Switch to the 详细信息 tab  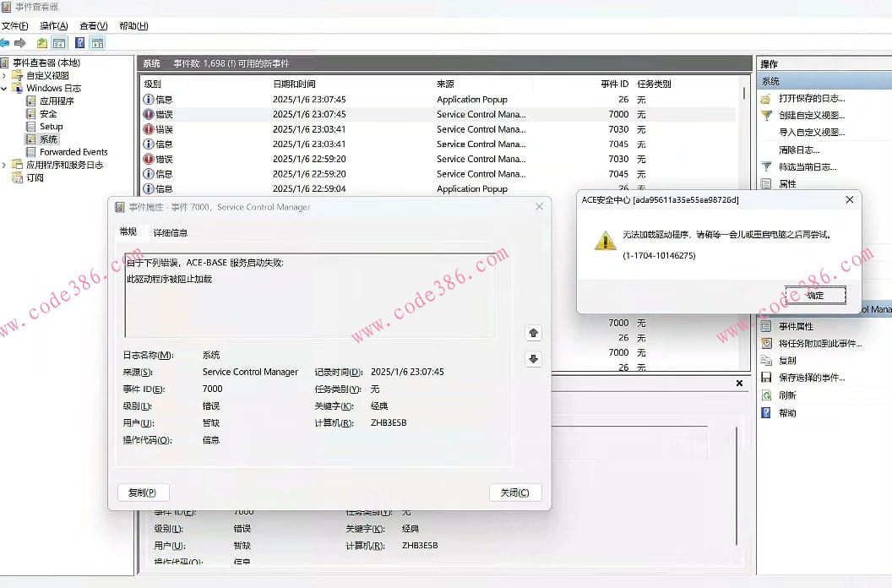pos(171,232)
